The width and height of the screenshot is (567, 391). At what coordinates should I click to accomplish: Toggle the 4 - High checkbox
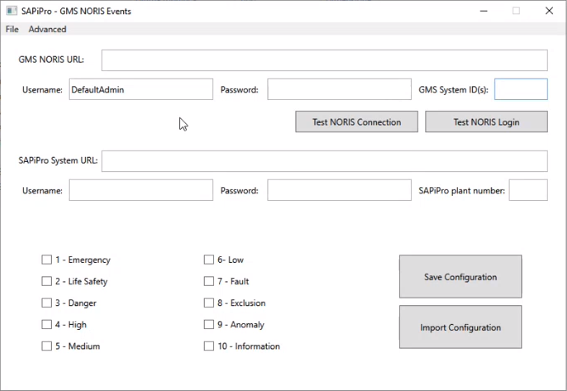pyautogui.click(x=47, y=324)
